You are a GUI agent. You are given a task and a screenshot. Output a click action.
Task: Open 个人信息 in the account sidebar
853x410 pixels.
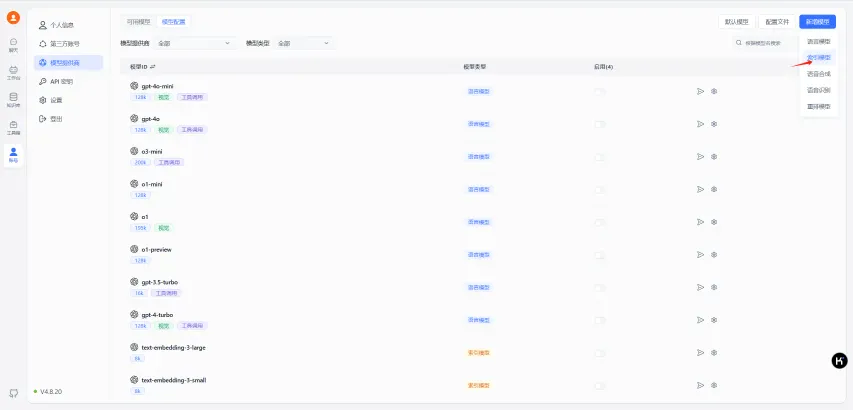pos(69,25)
